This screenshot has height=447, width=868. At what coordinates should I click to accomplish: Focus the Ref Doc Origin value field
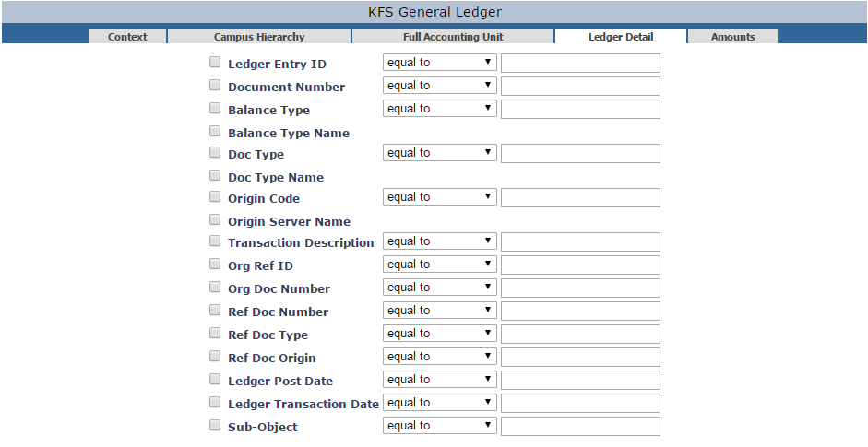tap(581, 358)
